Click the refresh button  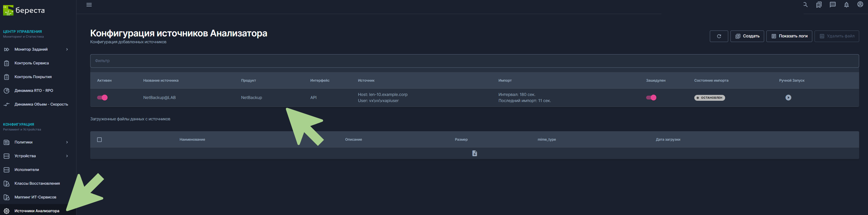[719, 36]
